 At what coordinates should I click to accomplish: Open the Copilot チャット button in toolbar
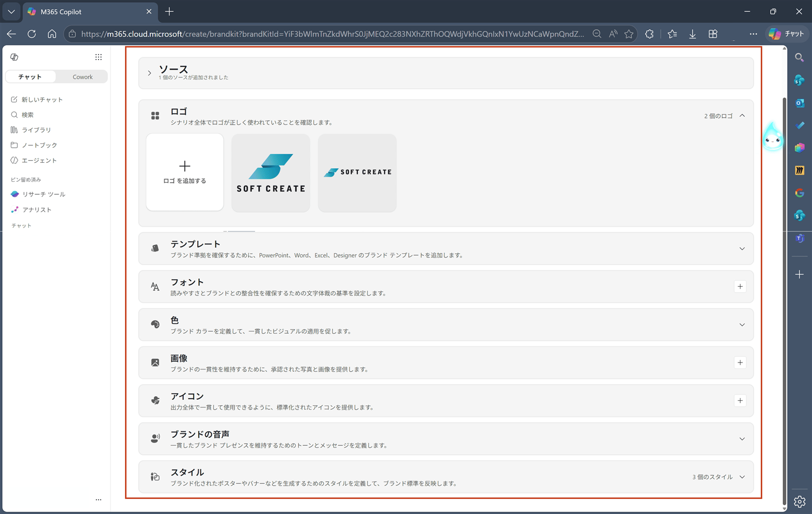tap(787, 34)
